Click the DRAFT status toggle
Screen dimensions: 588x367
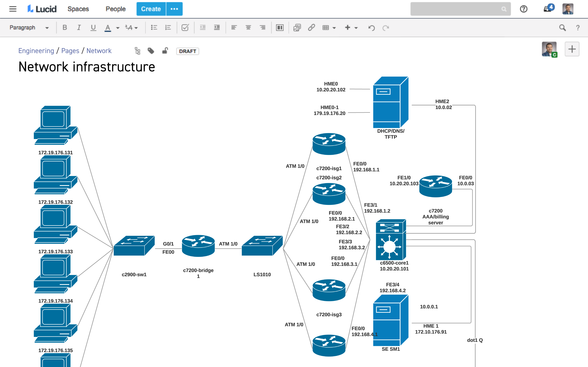tap(188, 51)
